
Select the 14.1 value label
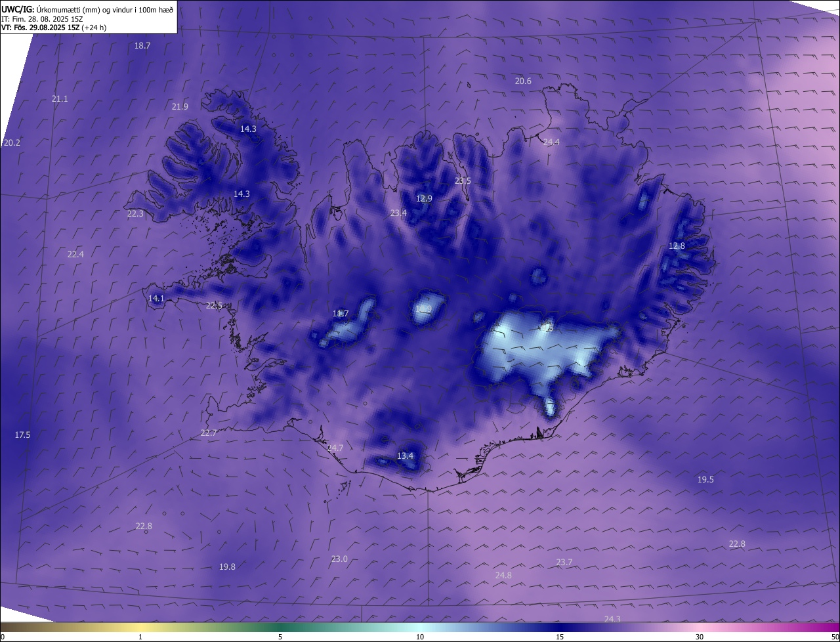coord(156,298)
